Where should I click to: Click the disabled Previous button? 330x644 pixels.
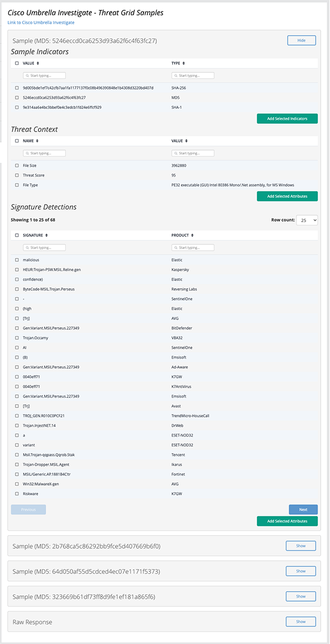[29, 510]
